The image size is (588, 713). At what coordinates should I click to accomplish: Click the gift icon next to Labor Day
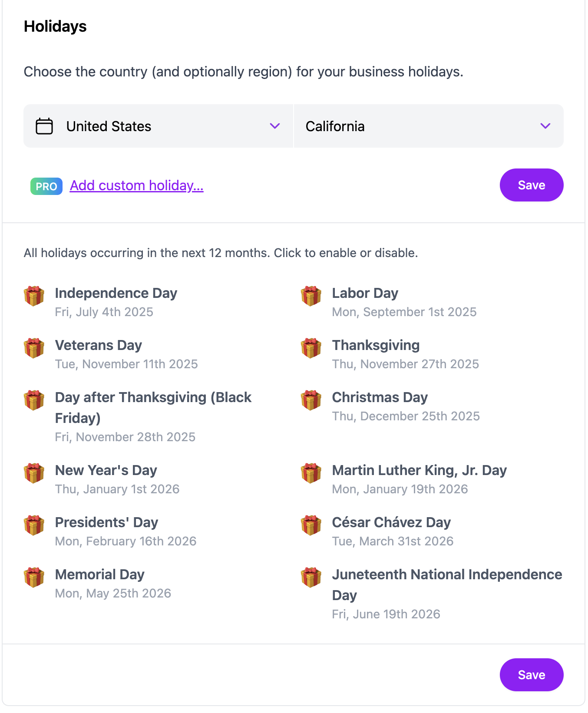pos(311,296)
